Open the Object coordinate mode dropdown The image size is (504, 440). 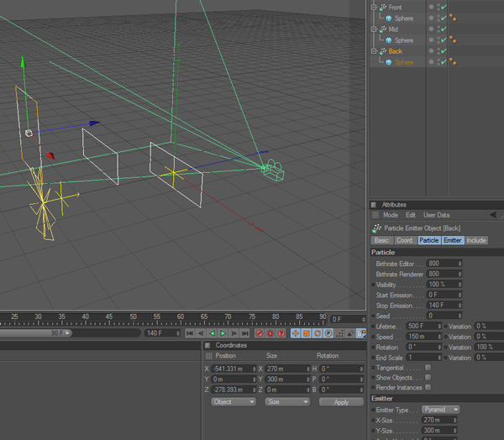(x=234, y=402)
